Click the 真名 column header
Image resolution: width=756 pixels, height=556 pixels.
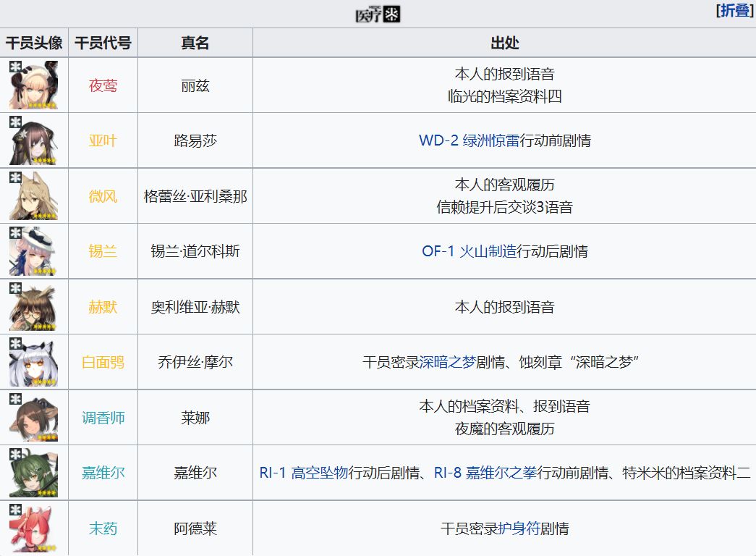(195, 43)
